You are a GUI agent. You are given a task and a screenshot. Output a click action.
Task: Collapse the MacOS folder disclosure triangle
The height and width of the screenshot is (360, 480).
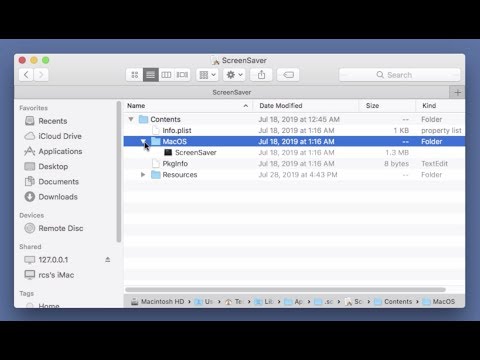143,141
